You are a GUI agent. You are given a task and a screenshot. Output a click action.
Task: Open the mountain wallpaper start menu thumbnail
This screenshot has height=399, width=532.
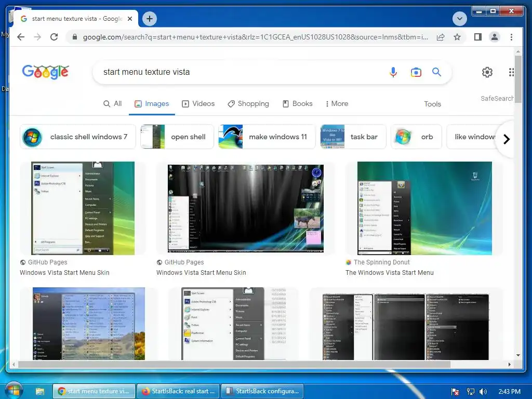[x=89, y=324]
